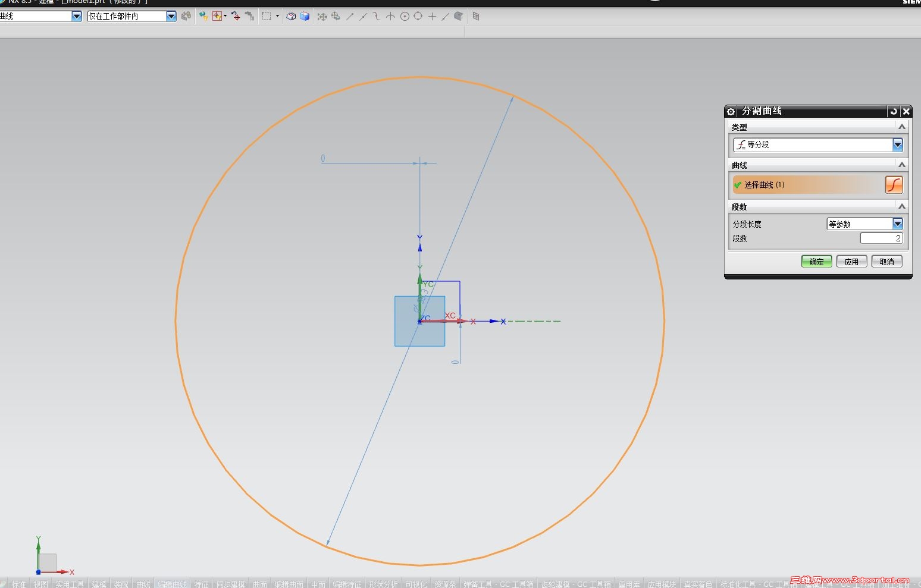The image size is (921, 588).
Task: Switch to the 装配 toolbar tab
Action: 121,584
